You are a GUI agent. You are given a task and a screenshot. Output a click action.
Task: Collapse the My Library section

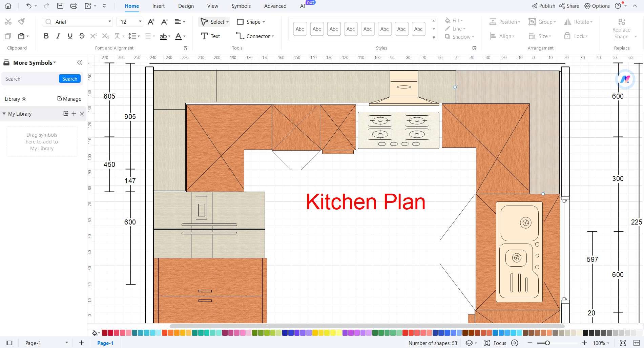coord(4,114)
